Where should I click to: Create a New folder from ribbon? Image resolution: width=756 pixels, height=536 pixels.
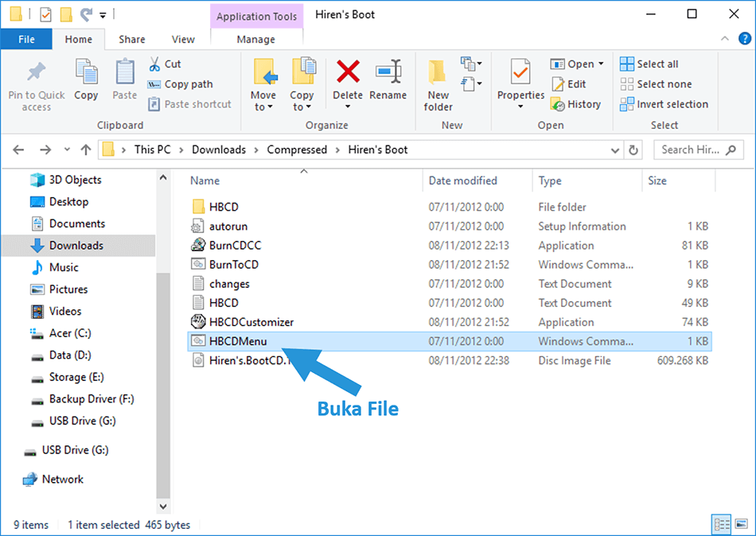point(438,85)
